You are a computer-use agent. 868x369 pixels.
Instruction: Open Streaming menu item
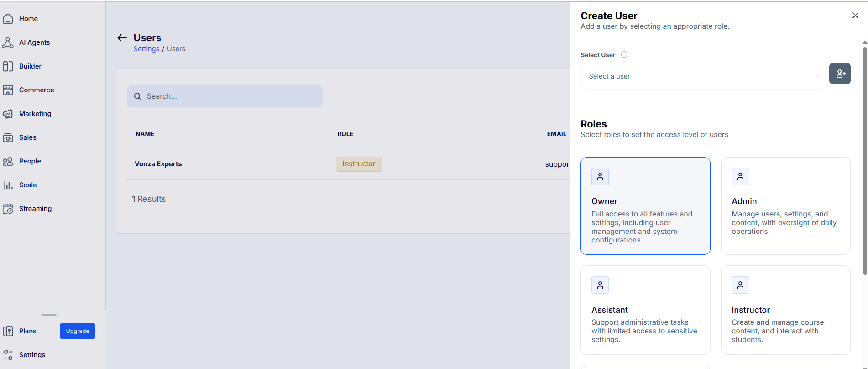[x=35, y=209]
